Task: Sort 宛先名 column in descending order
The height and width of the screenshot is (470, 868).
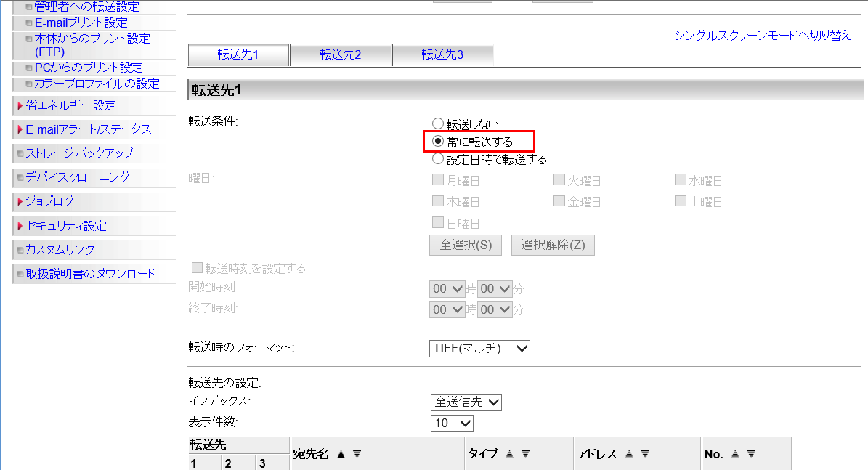Action: [x=357, y=454]
